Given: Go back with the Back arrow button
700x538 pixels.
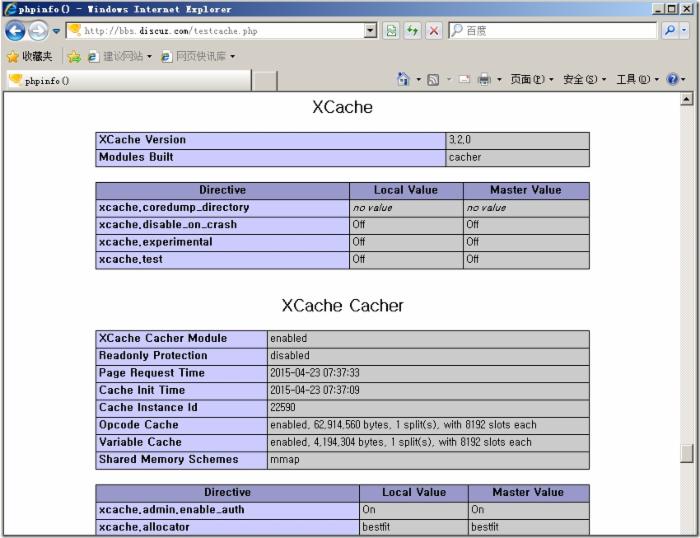Looking at the screenshot, I should tap(15, 31).
